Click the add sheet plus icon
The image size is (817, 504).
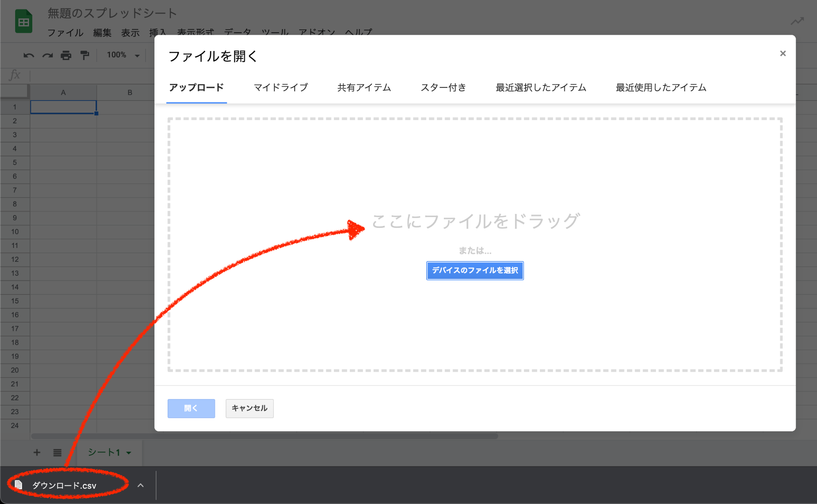click(x=37, y=452)
